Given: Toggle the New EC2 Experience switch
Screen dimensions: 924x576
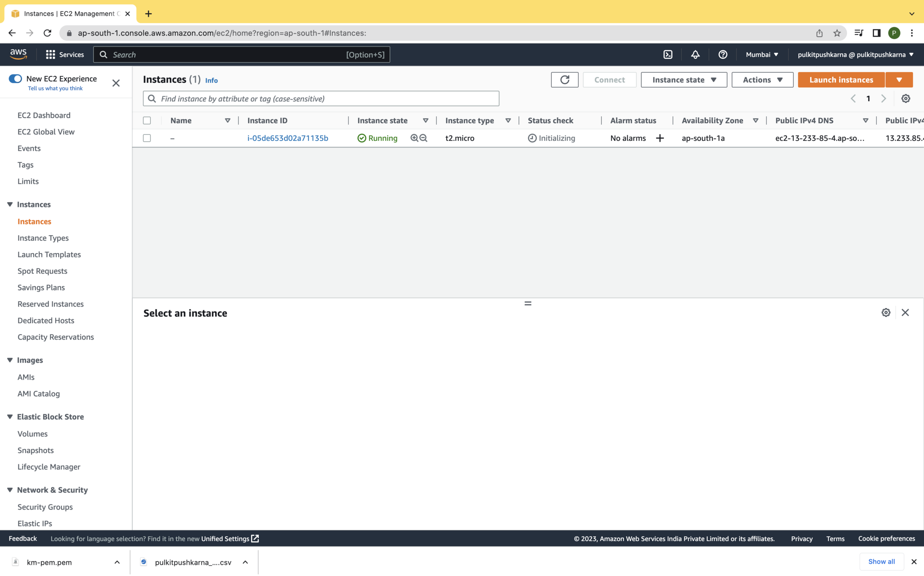Looking at the screenshot, I should tap(15, 79).
